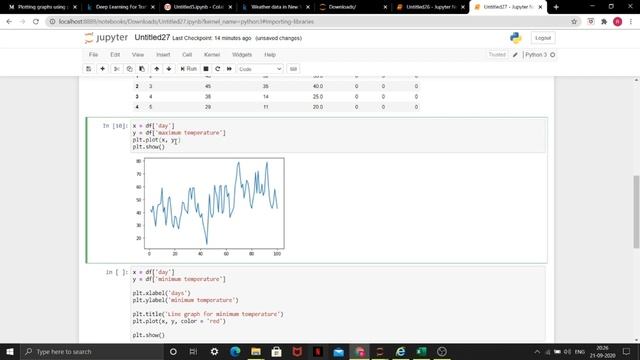Image resolution: width=640 pixels, height=360 pixels.
Task: Open Cortana circle icon on taskbar
Action: coord(173,351)
